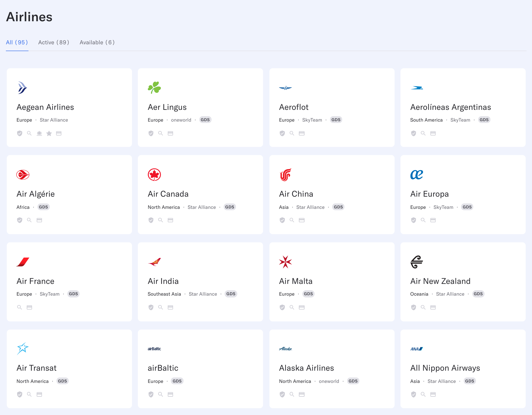
Task: Click the search icon on Air France card
Action: coord(19,307)
